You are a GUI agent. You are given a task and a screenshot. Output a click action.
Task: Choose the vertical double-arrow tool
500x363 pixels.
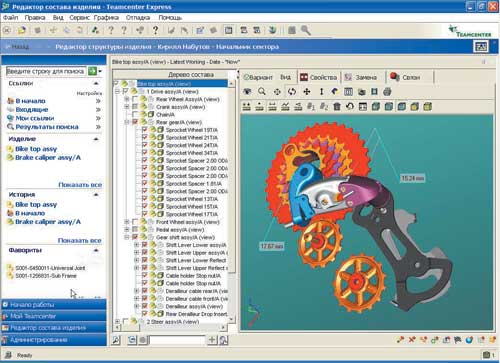point(321,91)
